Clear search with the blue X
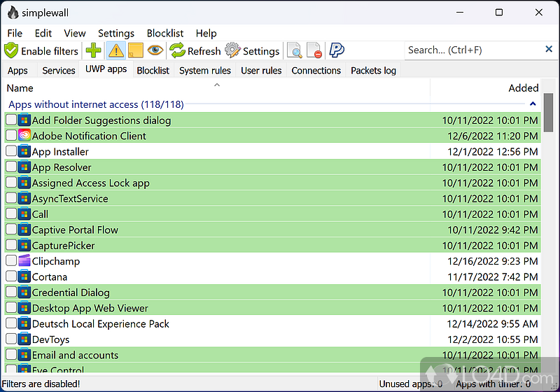 click(549, 49)
